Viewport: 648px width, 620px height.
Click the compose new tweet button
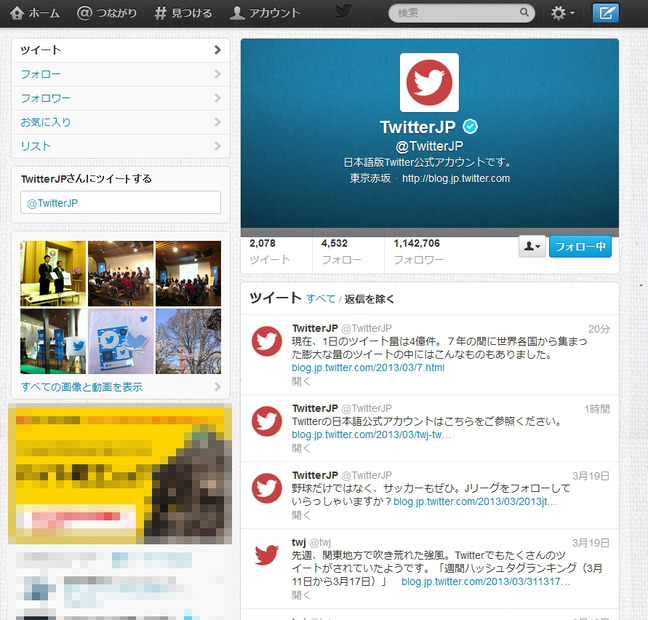point(605,13)
